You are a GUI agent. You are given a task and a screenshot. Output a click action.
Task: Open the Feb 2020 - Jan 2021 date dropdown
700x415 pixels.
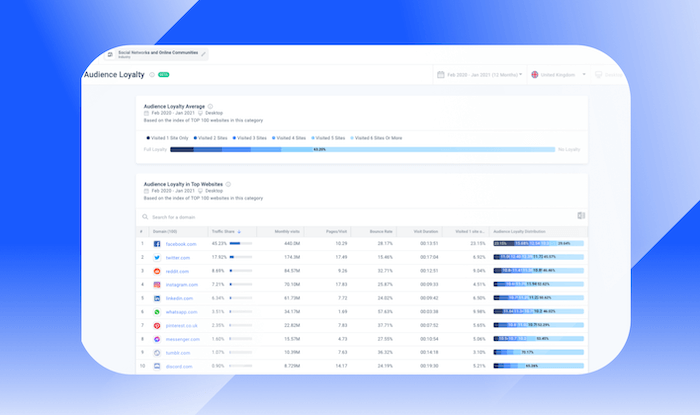pos(480,74)
